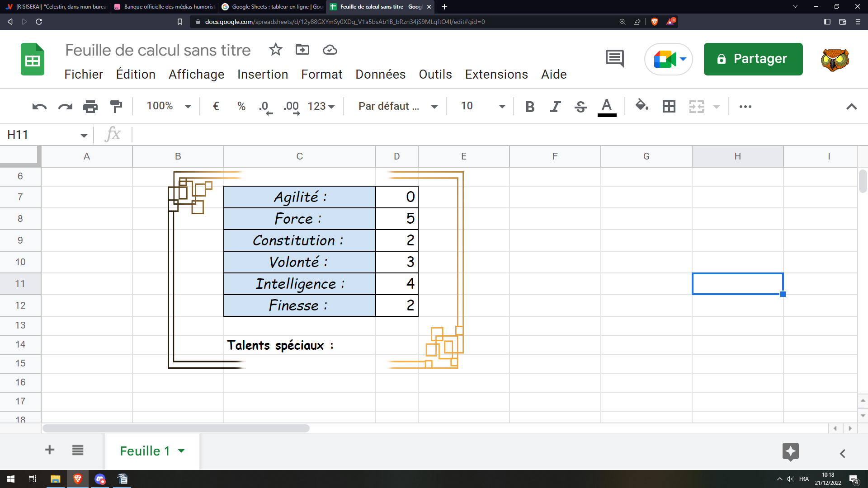Toggle Italic formatting

coord(555,107)
